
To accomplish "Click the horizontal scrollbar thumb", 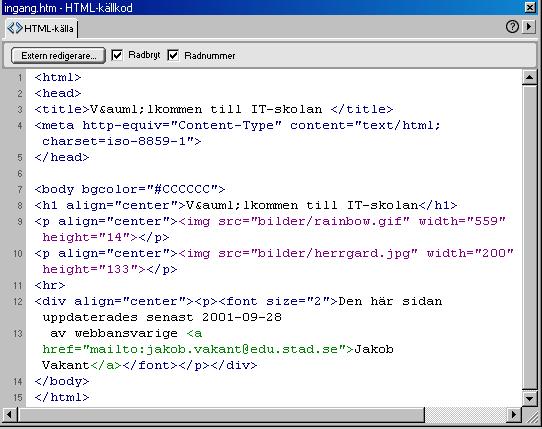I will click(221, 414).
